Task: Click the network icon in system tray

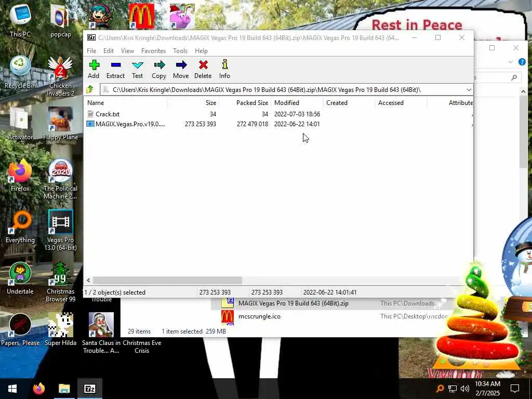Action: [453, 389]
